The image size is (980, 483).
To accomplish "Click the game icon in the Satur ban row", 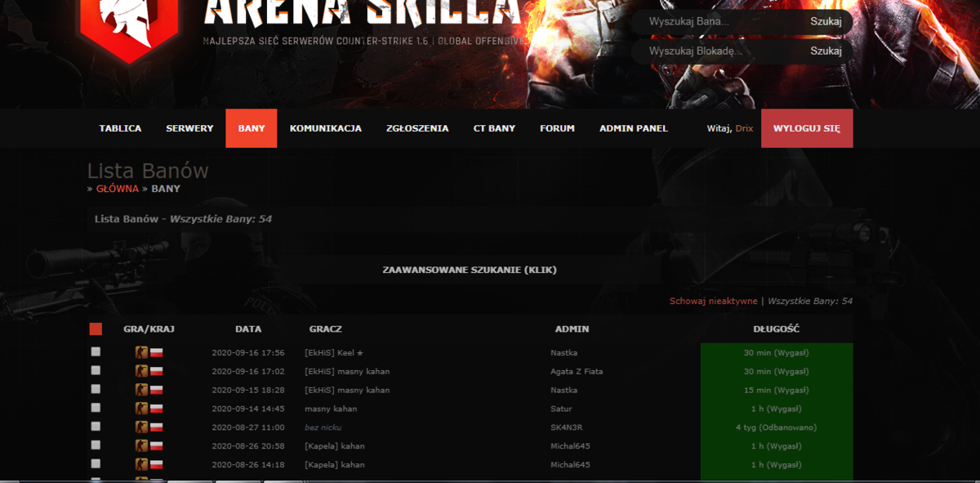I will coord(141,409).
